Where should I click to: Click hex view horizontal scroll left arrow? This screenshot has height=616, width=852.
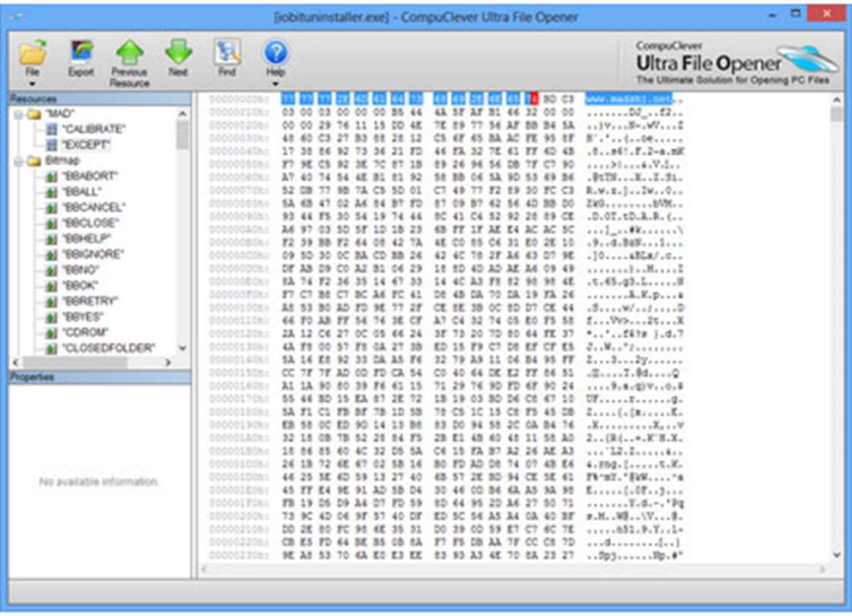205,570
